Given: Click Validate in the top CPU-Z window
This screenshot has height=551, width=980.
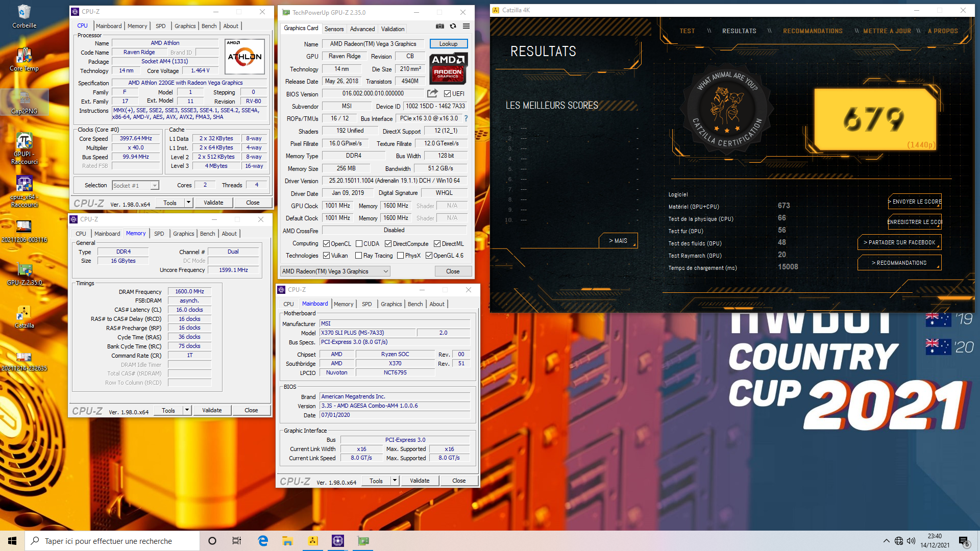Looking at the screenshot, I should [213, 203].
